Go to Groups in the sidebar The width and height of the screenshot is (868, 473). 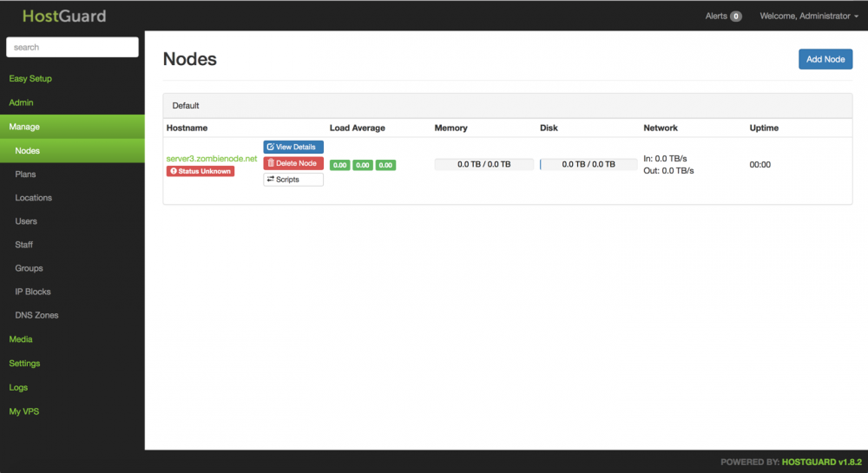point(29,268)
